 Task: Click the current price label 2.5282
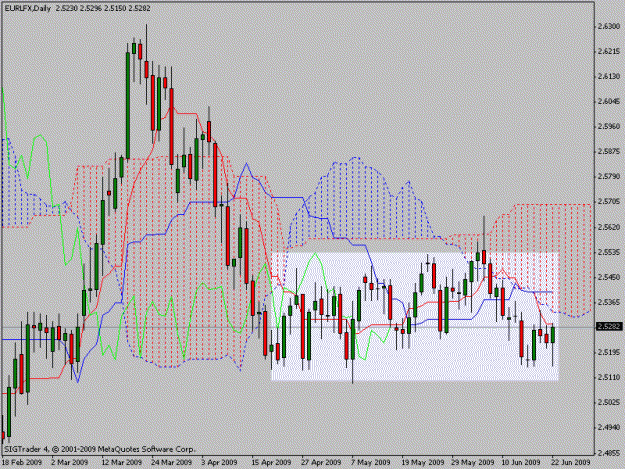[609, 327]
